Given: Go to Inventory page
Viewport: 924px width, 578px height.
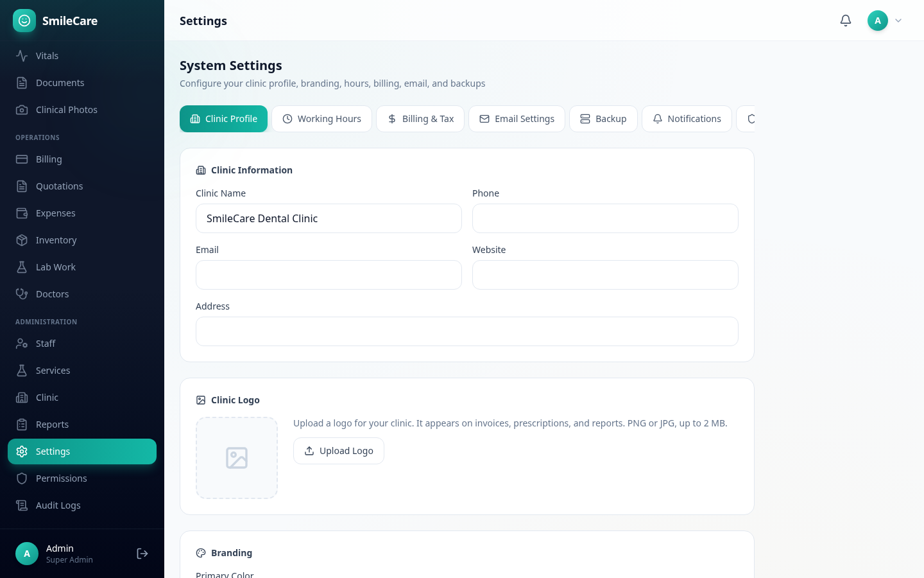Looking at the screenshot, I should (82, 240).
